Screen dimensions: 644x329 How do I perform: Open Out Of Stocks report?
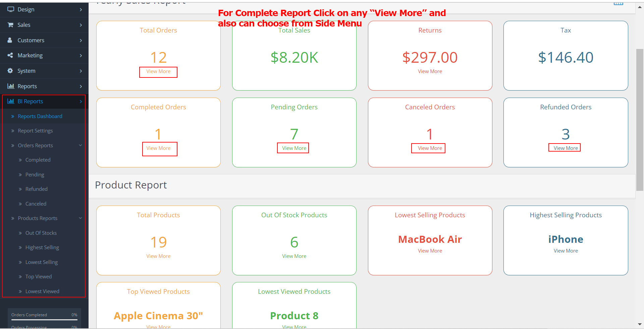click(x=41, y=233)
